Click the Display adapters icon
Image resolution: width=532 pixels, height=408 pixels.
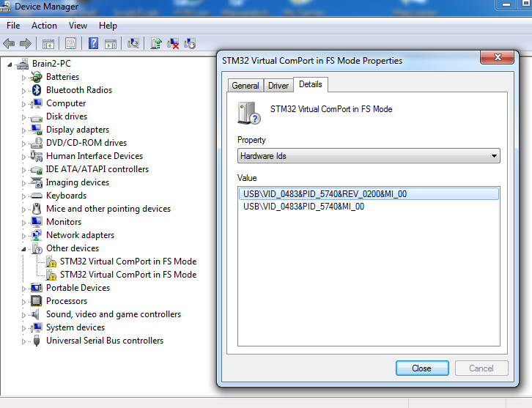(37, 130)
